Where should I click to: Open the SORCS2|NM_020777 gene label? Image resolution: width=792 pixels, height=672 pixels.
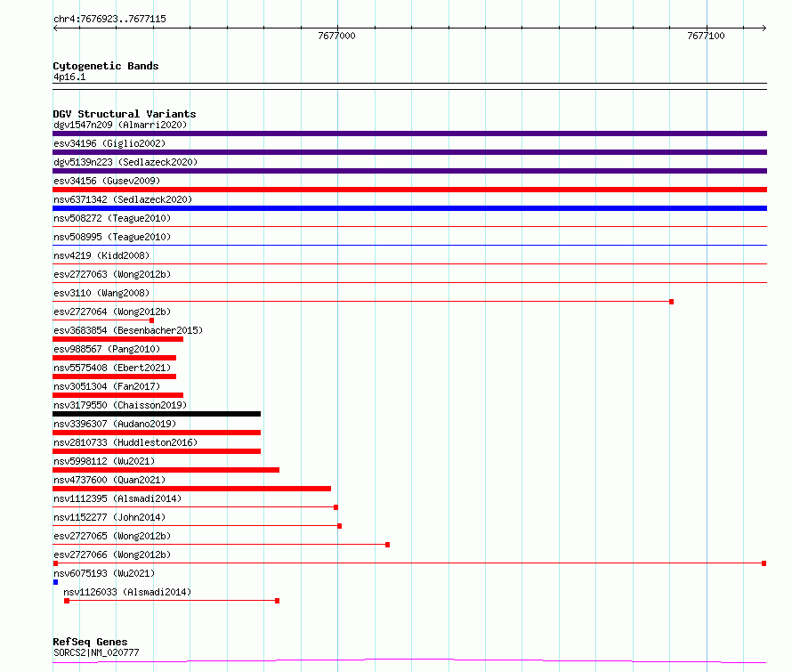[x=96, y=652]
